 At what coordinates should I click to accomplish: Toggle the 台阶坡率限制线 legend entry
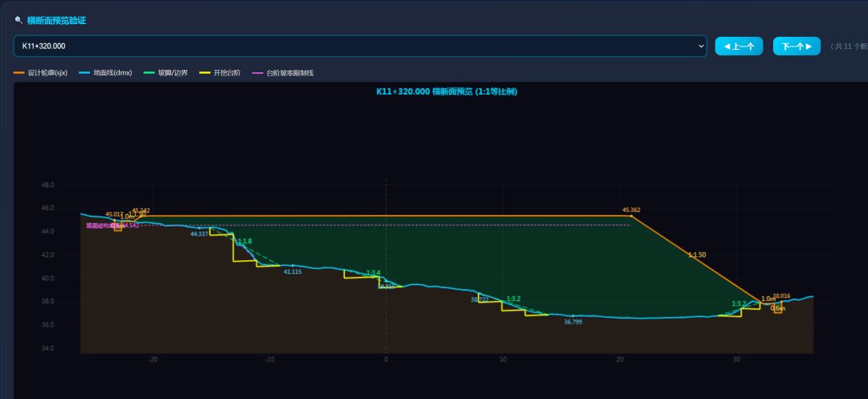coord(284,73)
